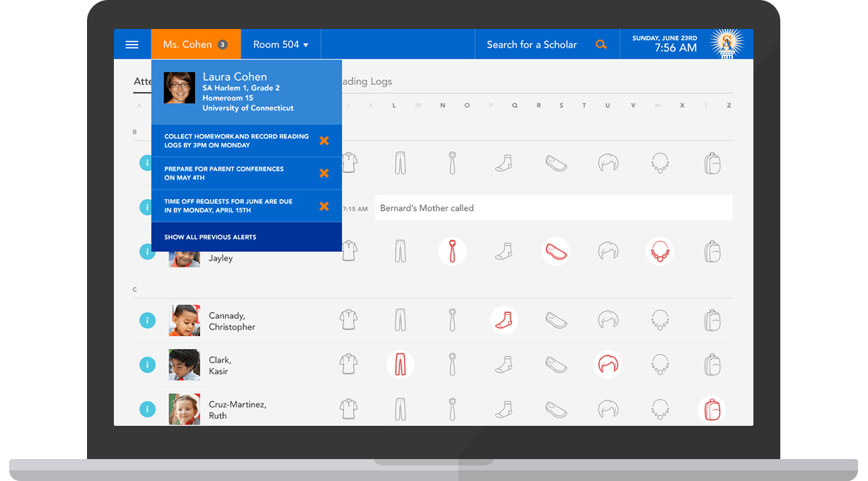Toggle Jayley's red necklace indicator
The height and width of the screenshot is (481, 868).
coord(660,251)
